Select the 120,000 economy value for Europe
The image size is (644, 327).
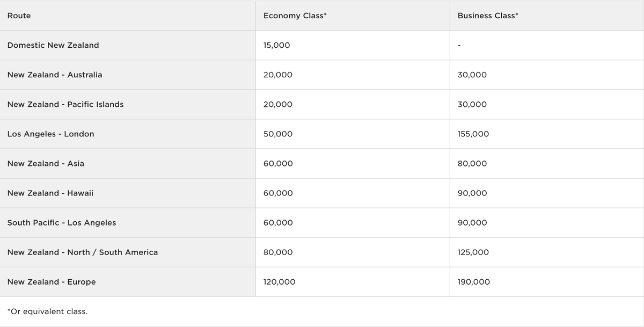click(x=280, y=281)
